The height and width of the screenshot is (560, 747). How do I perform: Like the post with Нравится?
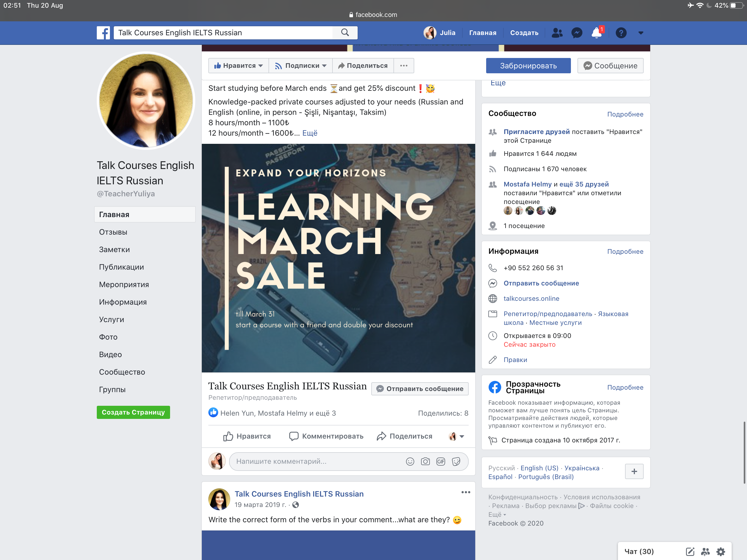pyautogui.click(x=247, y=436)
